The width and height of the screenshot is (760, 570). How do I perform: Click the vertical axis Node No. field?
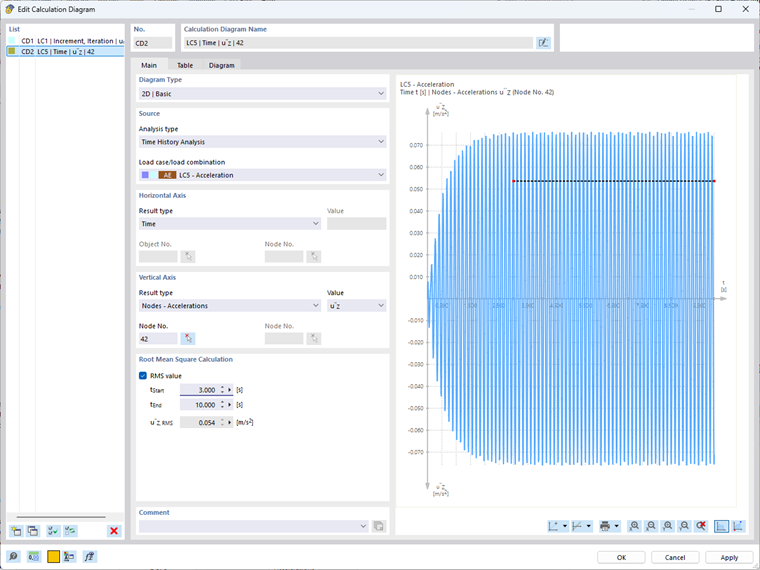tap(158, 339)
